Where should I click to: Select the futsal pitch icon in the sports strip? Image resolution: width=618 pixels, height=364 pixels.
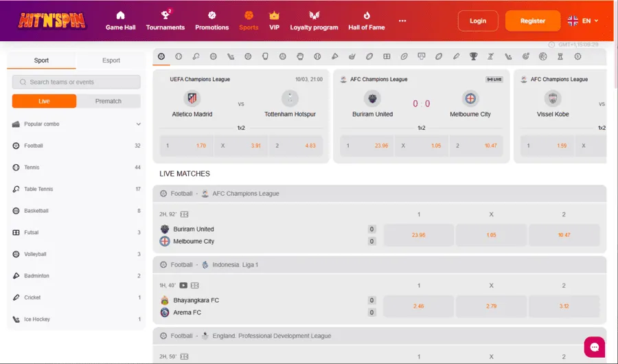[387, 56]
